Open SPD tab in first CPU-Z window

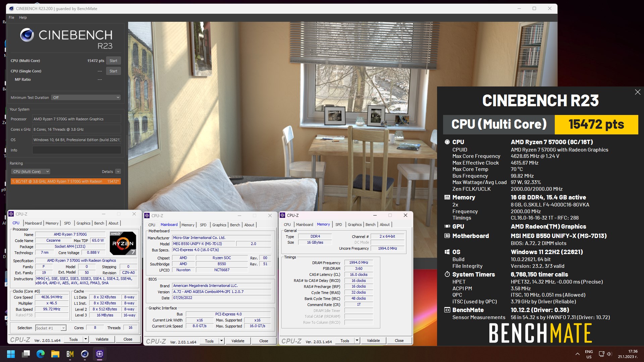pos(67,223)
